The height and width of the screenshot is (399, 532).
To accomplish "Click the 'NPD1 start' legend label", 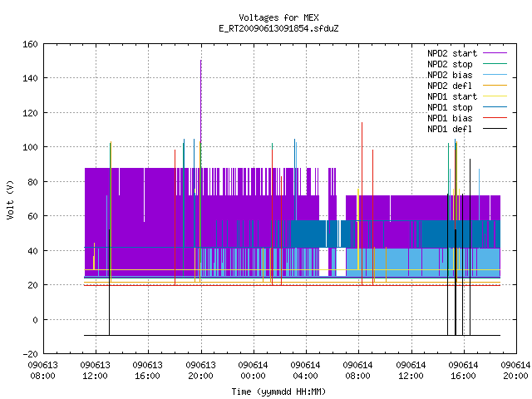I will pos(452,96).
